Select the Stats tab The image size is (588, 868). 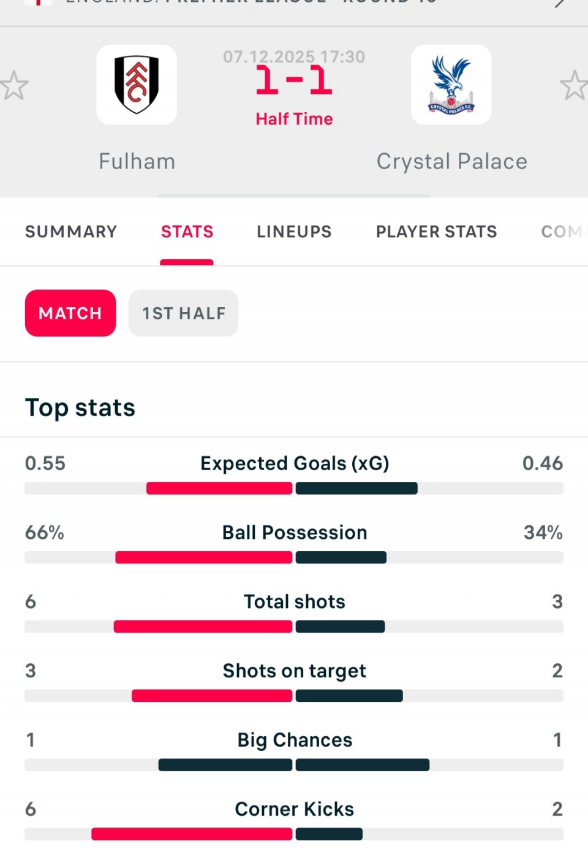coord(187,232)
